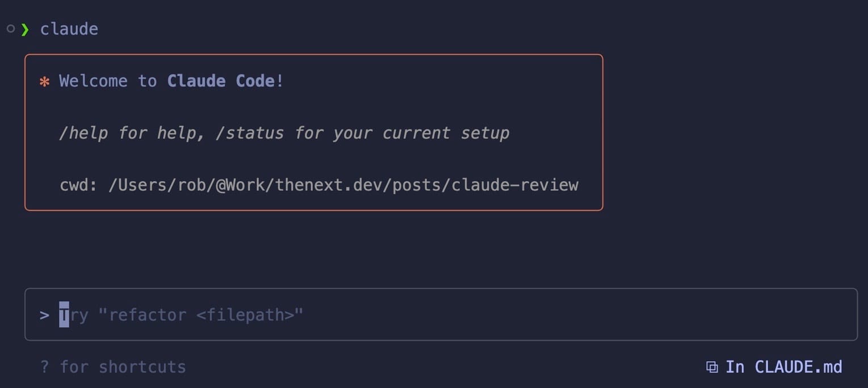Screen dimensions: 868x388
Task: Click the "Welcome to" greeting text
Action: [108, 81]
